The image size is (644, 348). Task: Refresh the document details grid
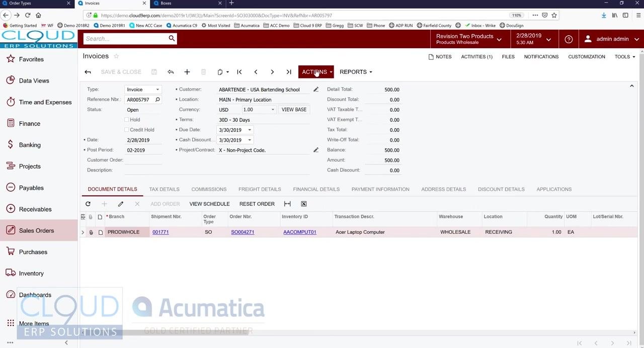pos(88,204)
